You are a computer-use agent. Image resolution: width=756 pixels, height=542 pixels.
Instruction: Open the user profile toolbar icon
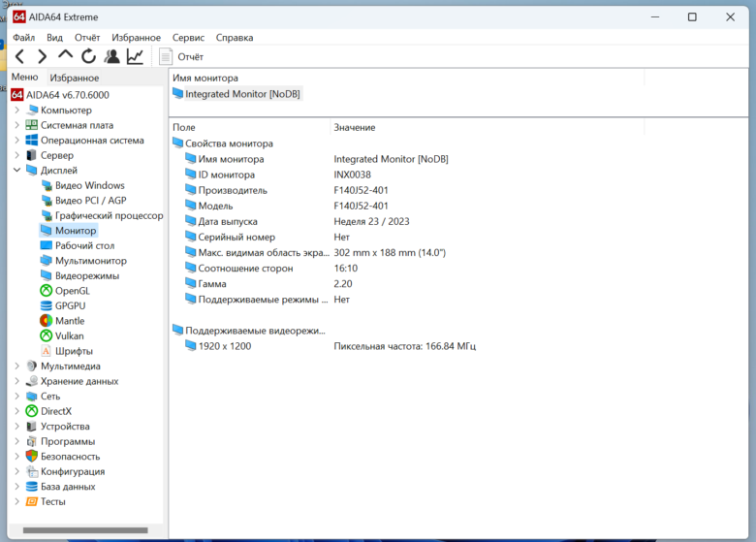(x=111, y=57)
